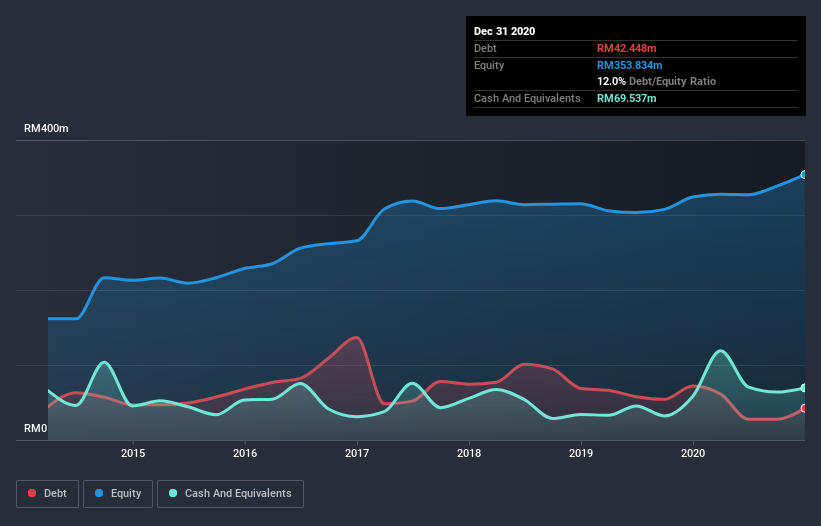Click the Cash endpoint marker at chart edge
Viewport: 821px width, 526px height.
point(804,388)
